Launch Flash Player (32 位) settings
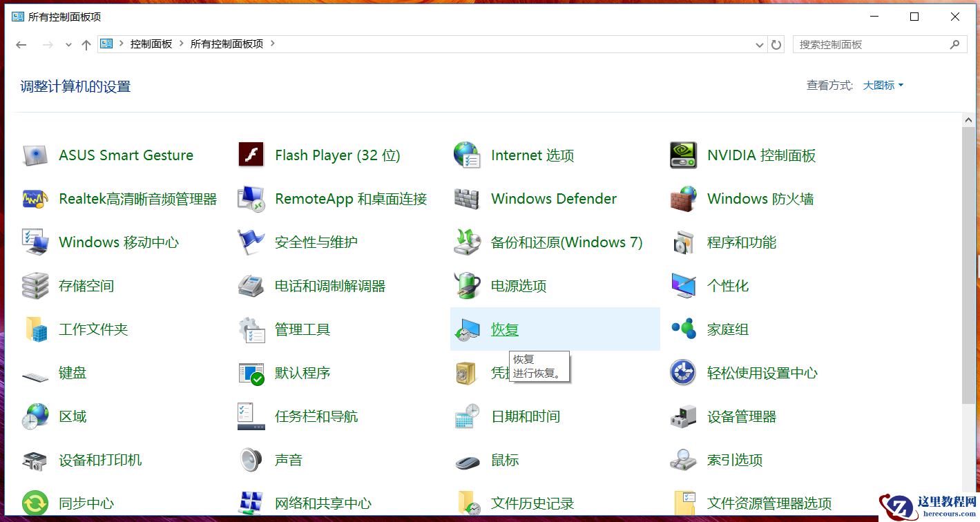The width and height of the screenshot is (980, 522). tap(336, 155)
